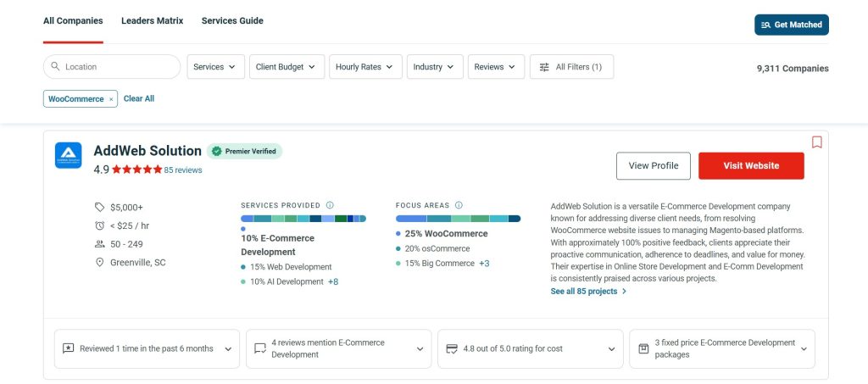Viewport: 868px width, 384px height.
Task: Click the price tag icon beside $5,000+
Action: (100, 208)
